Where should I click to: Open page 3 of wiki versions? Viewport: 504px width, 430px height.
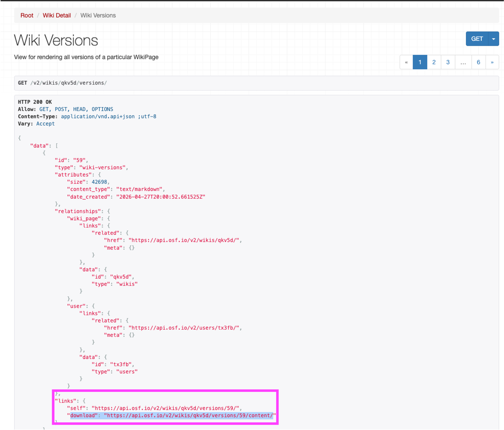coord(448,62)
